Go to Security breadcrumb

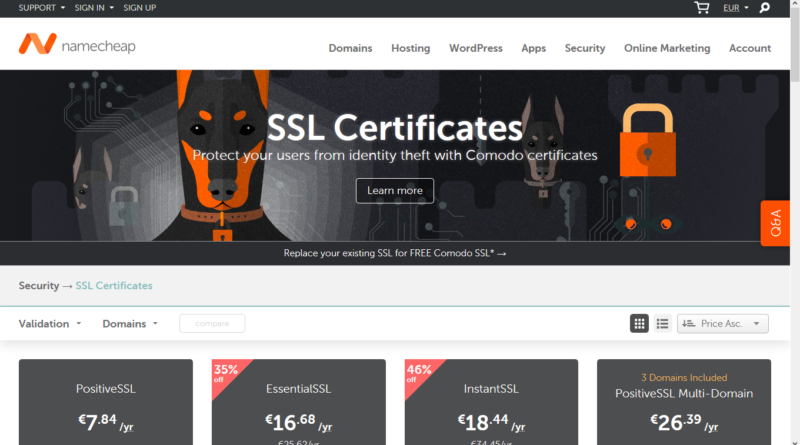click(x=39, y=286)
